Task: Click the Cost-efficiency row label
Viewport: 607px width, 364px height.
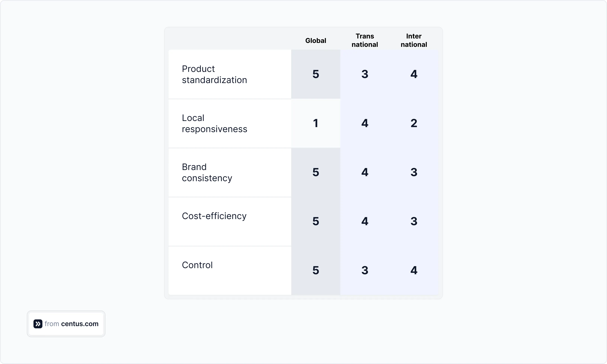Action: (214, 216)
